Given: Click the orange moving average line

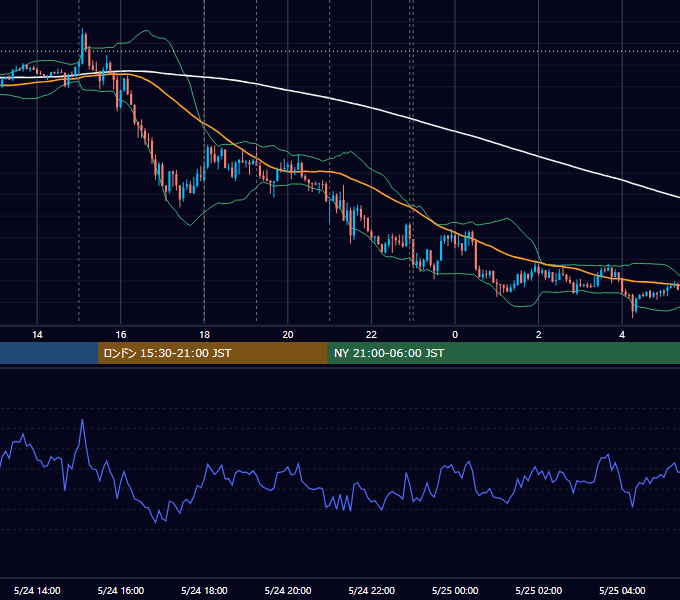Looking at the screenshot, I should [373, 187].
